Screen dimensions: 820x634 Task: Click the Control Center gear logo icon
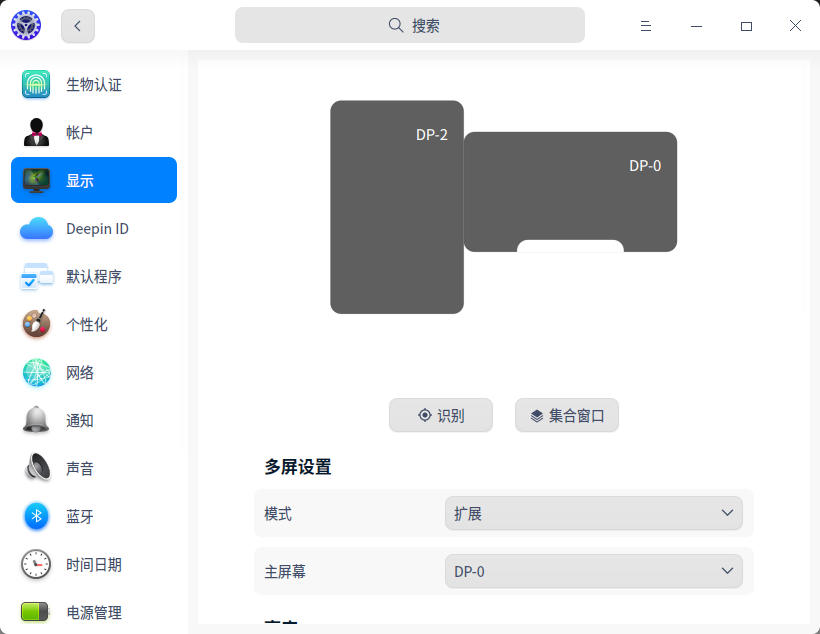click(x=26, y=25)
